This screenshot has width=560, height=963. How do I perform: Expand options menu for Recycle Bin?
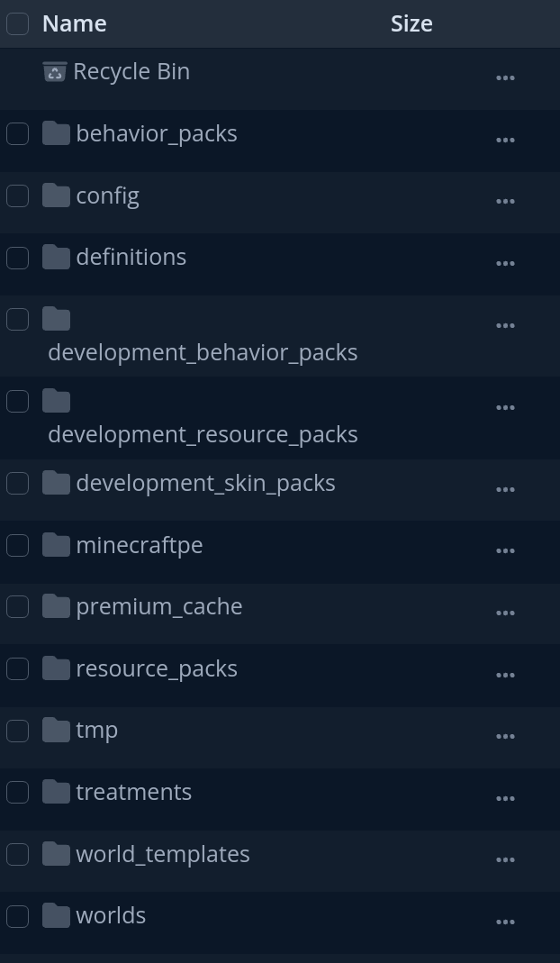coord(505,77)
